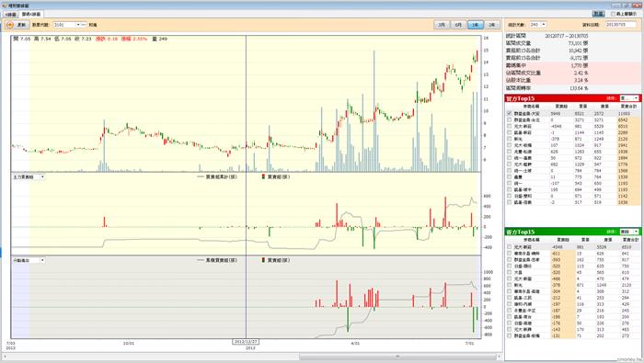The height and width of the screenshot is (363, 644).
Task: Open the statistics days dropdown showing 240
Action: click(537, 25)
